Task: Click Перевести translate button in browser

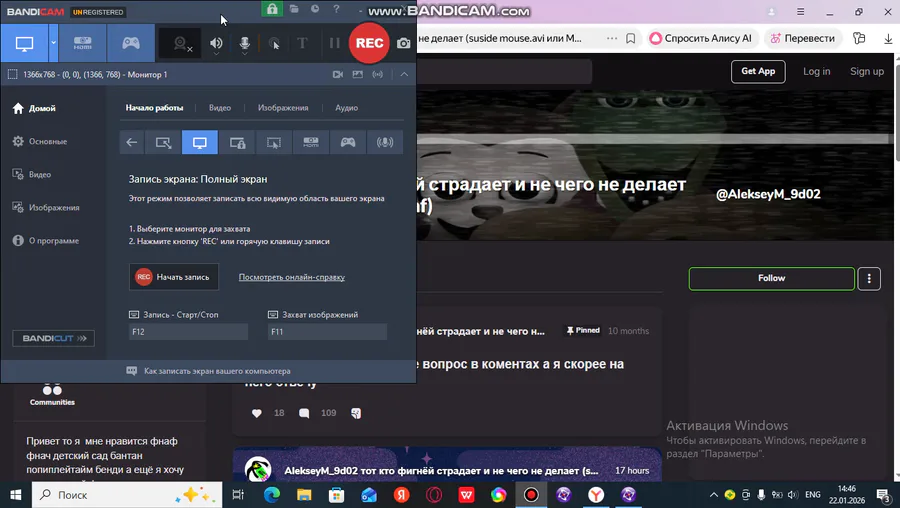Action: [802, 38]
